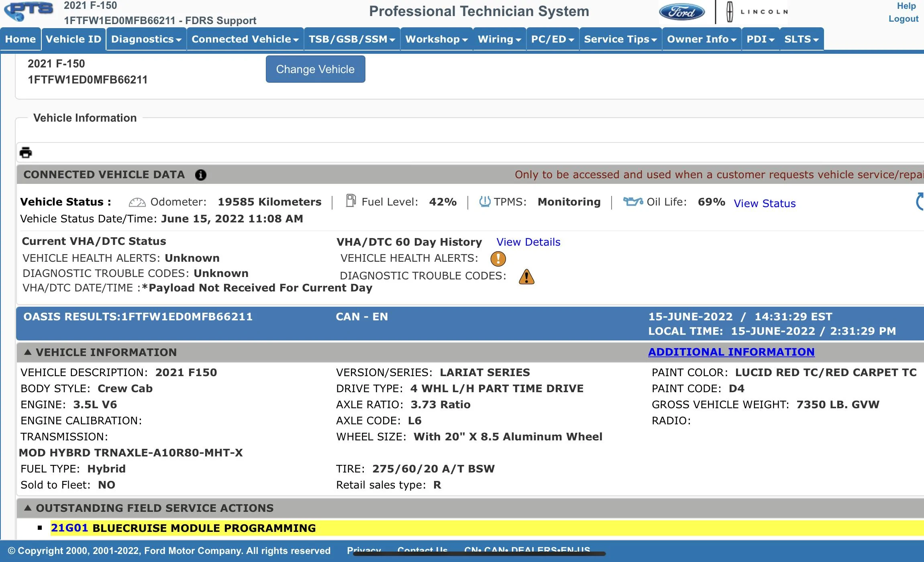Click the Privacy footer link

[364, 550]
